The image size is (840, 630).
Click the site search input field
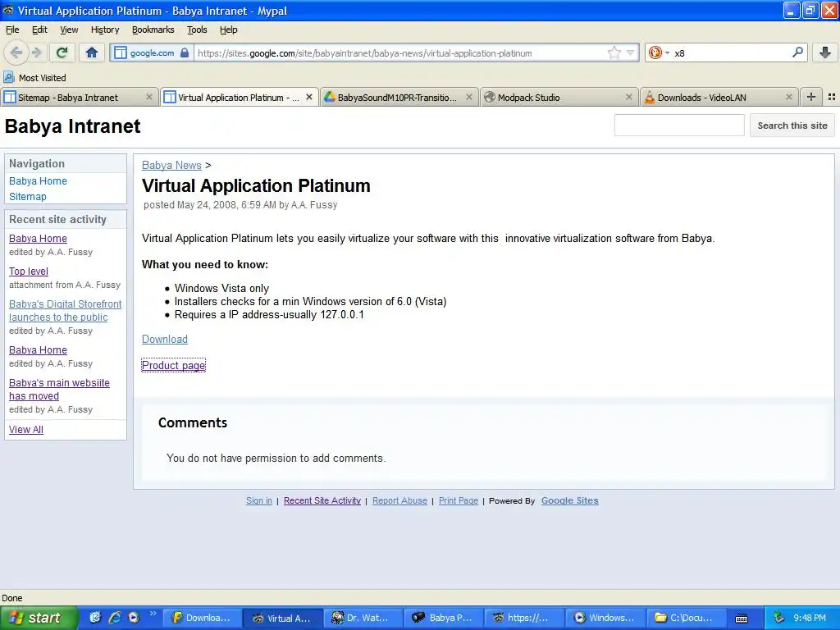pos(679,126)
